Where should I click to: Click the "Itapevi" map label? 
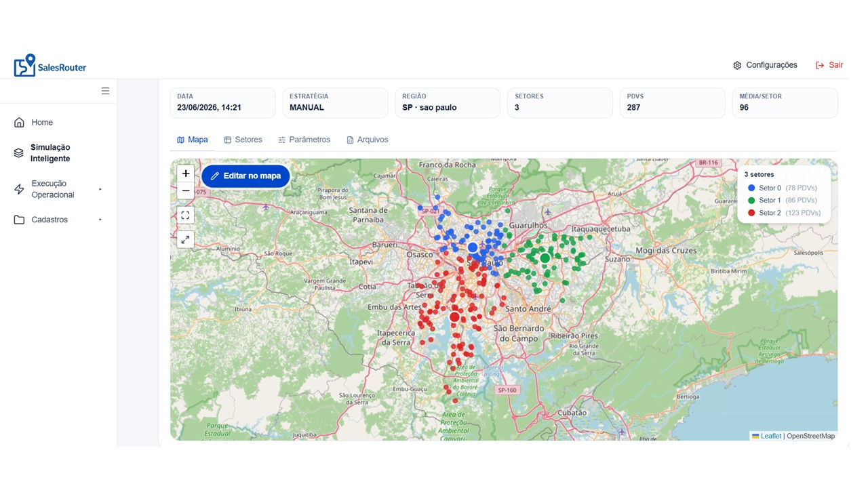[x=360, y=262]
